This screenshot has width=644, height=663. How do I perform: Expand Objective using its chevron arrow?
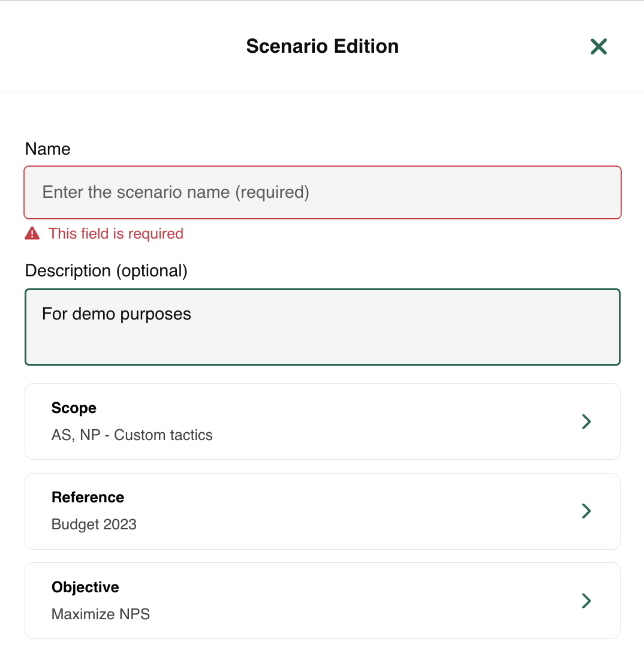(x=586, y=601)
